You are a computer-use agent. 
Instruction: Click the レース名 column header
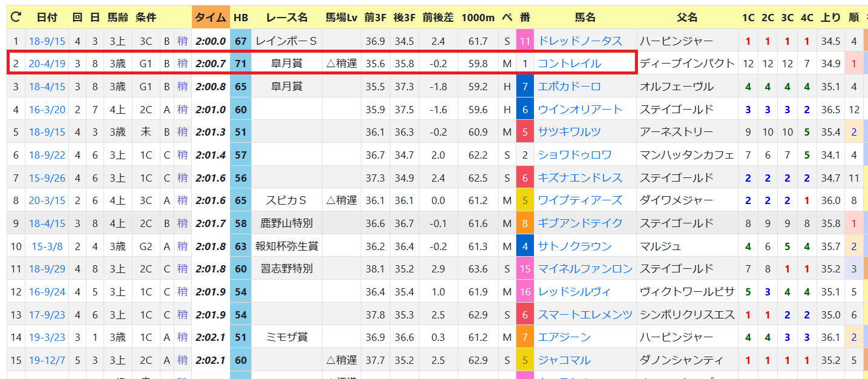(287, 18)
